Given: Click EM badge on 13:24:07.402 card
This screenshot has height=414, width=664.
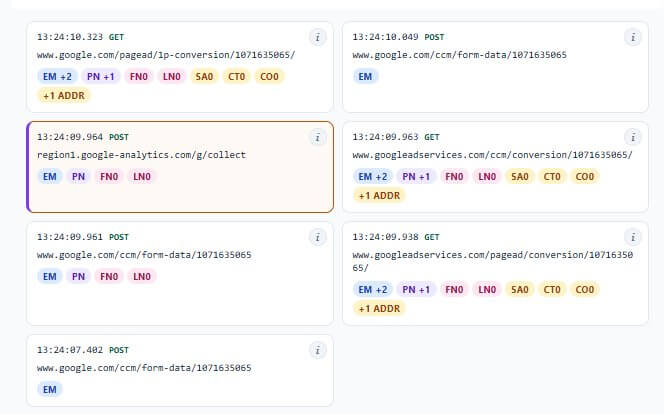Looking at the screenshot, I should pyautogui.click(x=50, y=389).
